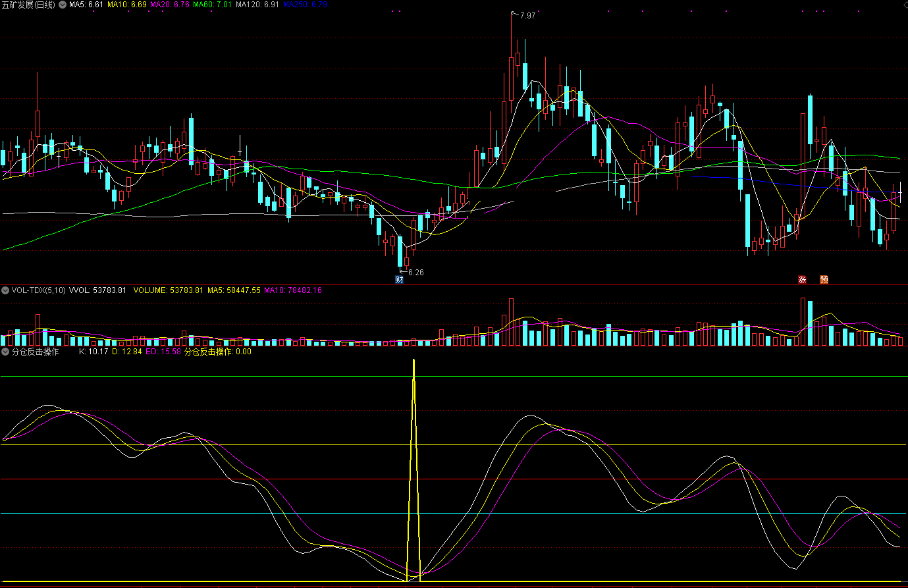Click the 财 financial event marker
The width and height of the screenshot is (908, 588).
click(399, 279)
